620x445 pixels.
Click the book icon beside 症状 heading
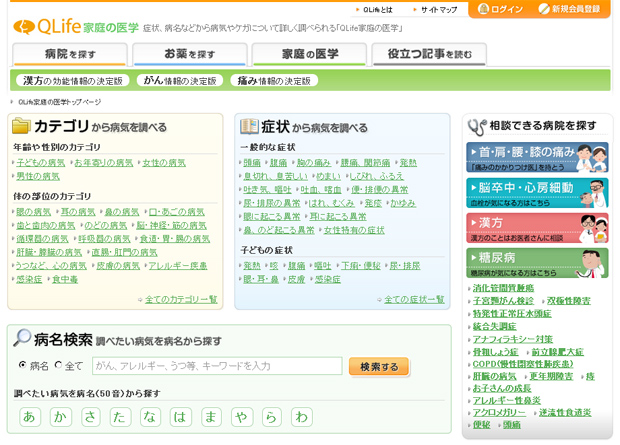pyautogui.click(x=249, y=127)
